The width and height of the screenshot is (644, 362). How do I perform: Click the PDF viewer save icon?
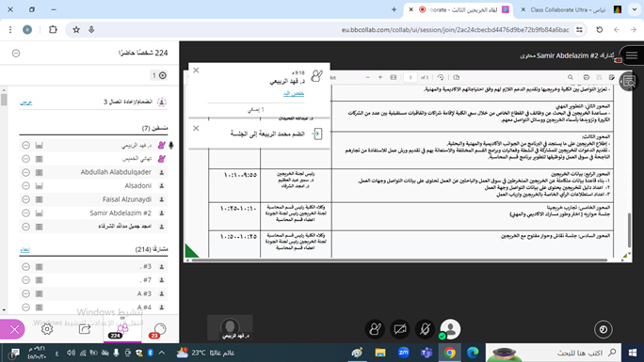coord(599,77)
